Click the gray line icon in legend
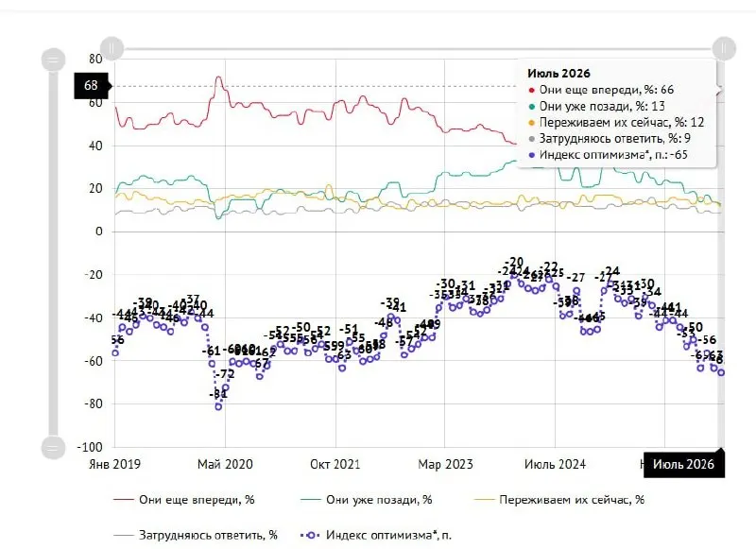The image size is (756, 549). pyautogui.click(x=124, y=535)
